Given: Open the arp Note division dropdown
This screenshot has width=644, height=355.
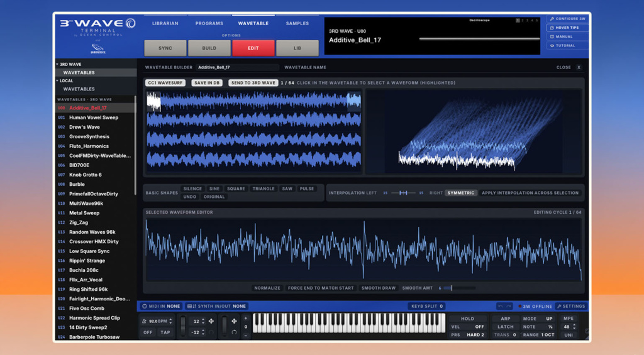Looking at the screenshot, I should [538, 327].
